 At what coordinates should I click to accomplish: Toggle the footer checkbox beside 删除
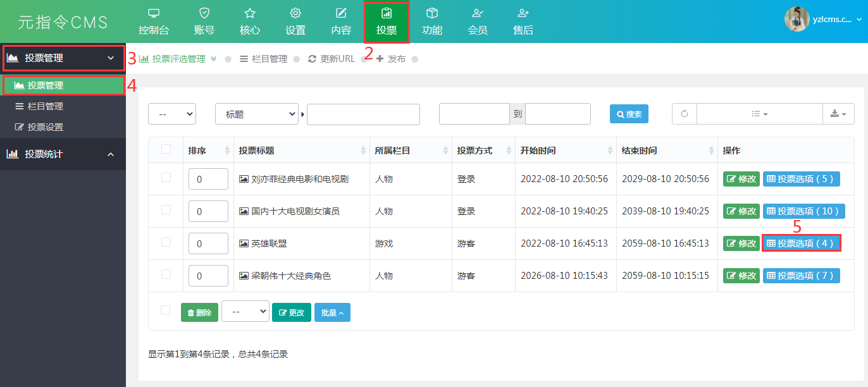(x=166, y=310)
